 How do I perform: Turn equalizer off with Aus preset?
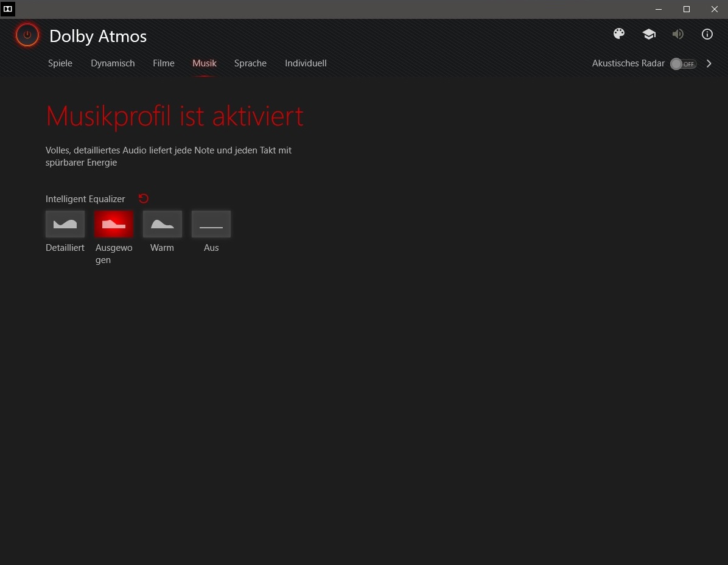point(211,224)
